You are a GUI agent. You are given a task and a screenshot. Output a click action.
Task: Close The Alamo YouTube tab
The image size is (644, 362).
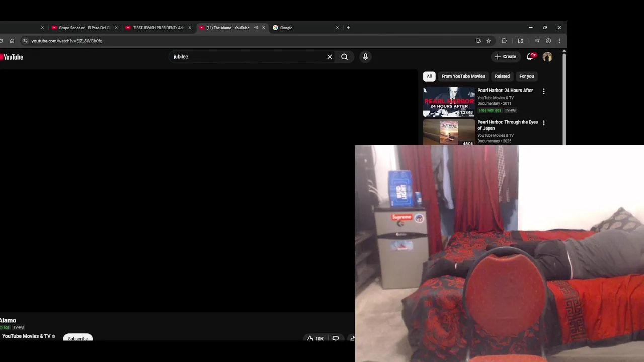(263, 28)
